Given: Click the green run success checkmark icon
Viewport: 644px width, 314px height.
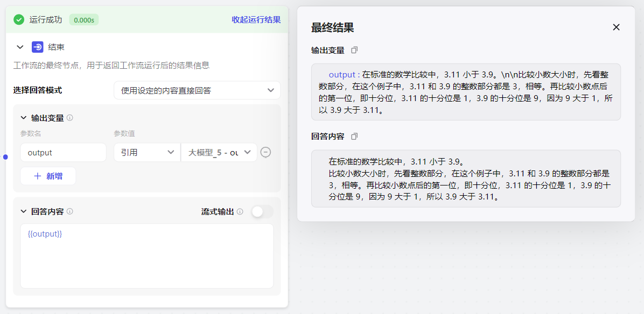Looking at the screenshot, I should coord(19,20).
